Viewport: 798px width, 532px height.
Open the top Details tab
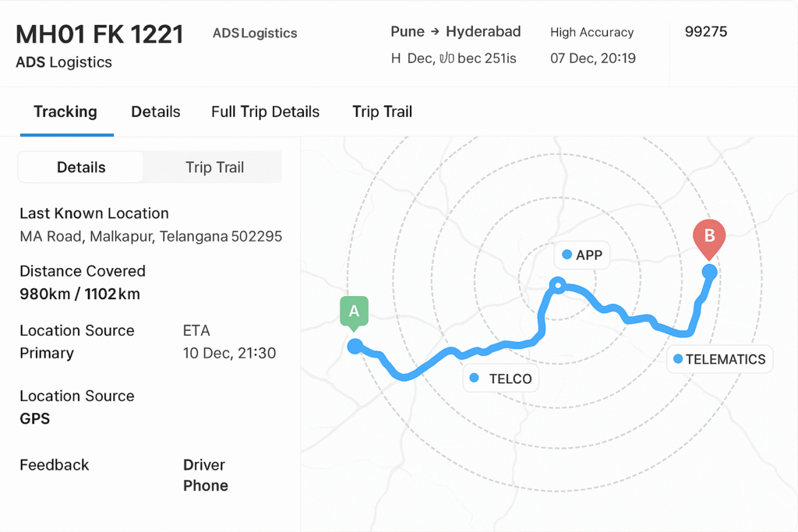click(156, 111)
